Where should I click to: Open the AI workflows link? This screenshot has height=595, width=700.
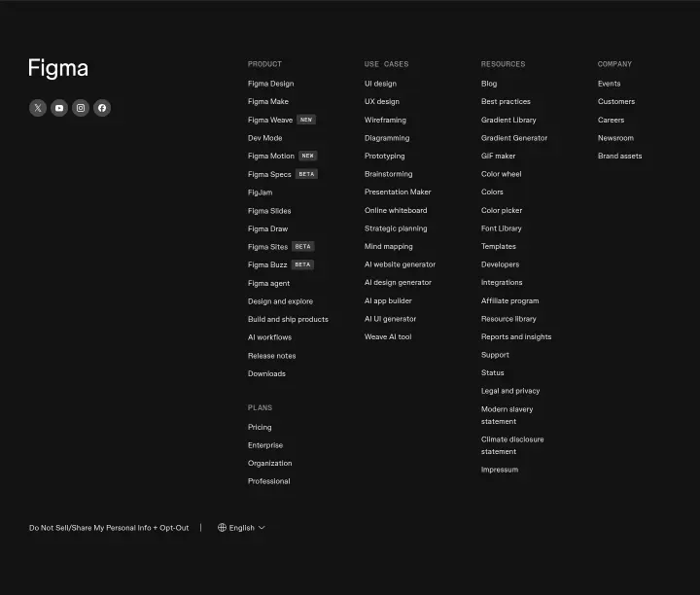pos(269,337)
